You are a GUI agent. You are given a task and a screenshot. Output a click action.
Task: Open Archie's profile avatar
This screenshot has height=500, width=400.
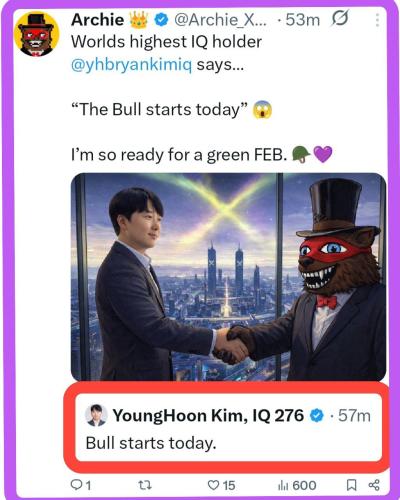(x=36, y=34)
